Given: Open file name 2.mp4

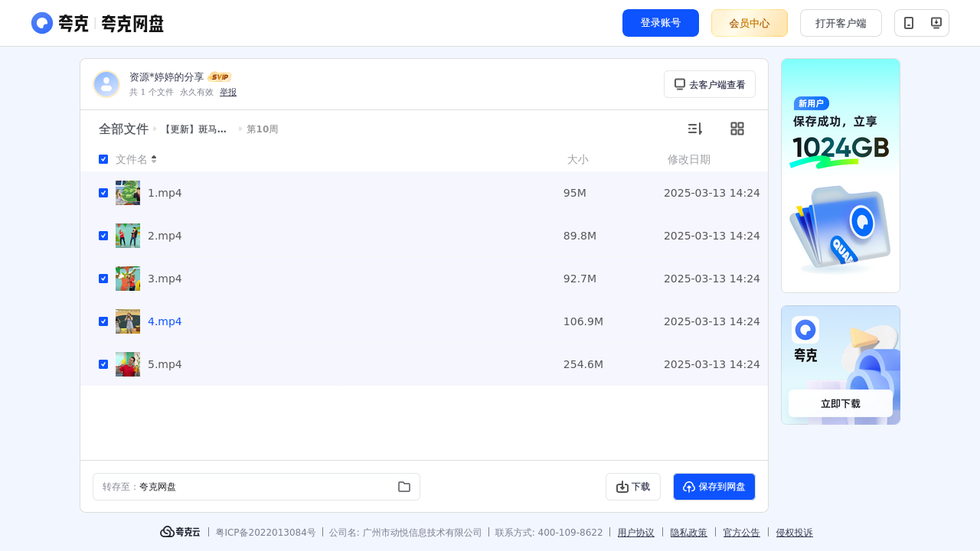Looking at the screenshot, I should (x=165, y=236).
